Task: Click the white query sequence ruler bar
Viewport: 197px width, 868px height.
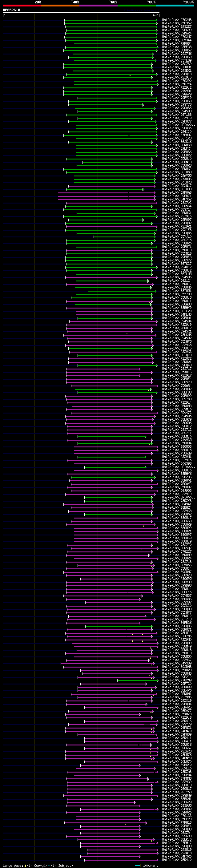Action: coord(81,12)
